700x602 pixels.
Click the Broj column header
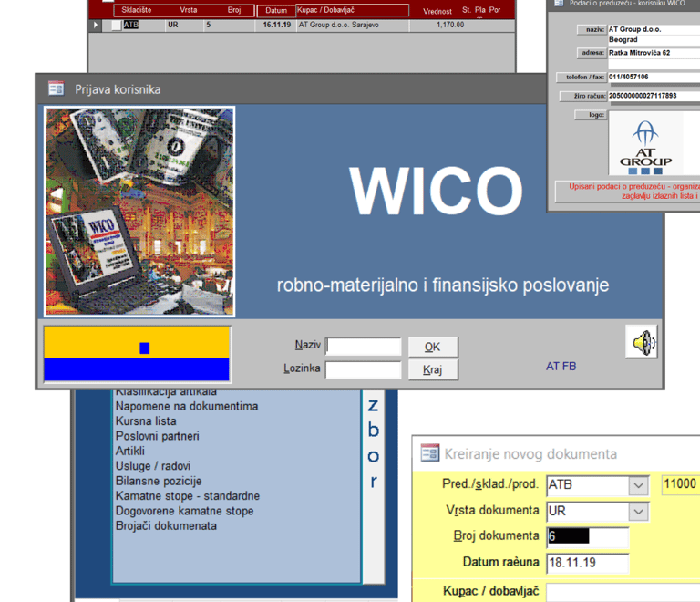pos(234,10)
